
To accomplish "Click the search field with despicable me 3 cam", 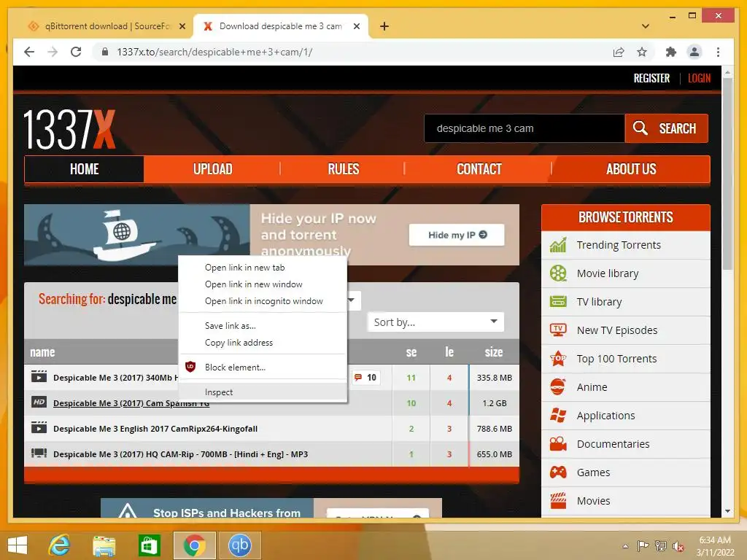I will pyautogui.click(x=524, y=128).
